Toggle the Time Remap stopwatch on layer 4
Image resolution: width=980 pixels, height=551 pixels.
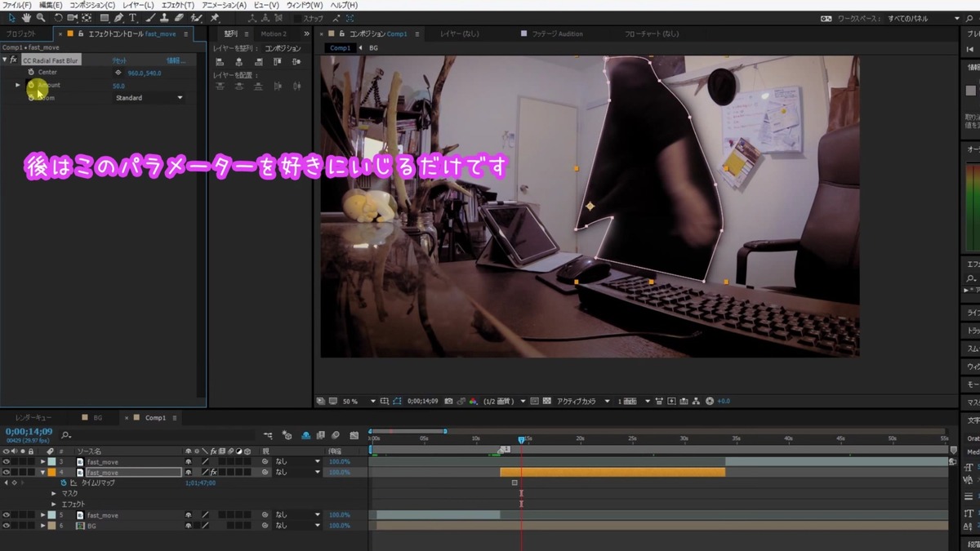tap(63, 482)
